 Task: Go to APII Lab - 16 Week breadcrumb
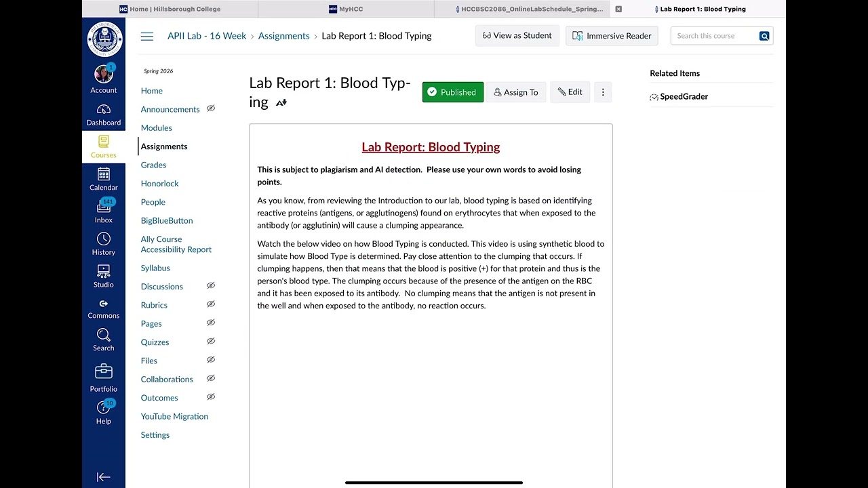coord(207,36)
